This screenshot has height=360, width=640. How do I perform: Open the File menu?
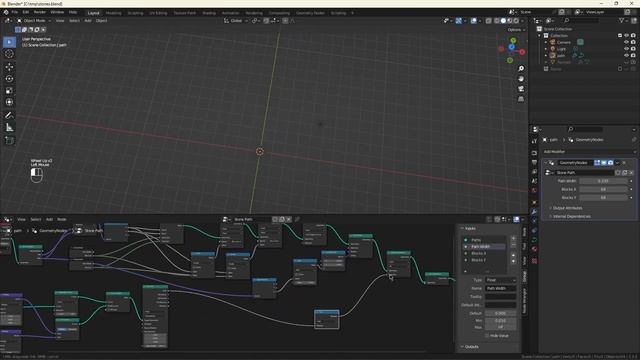point(15,12)
